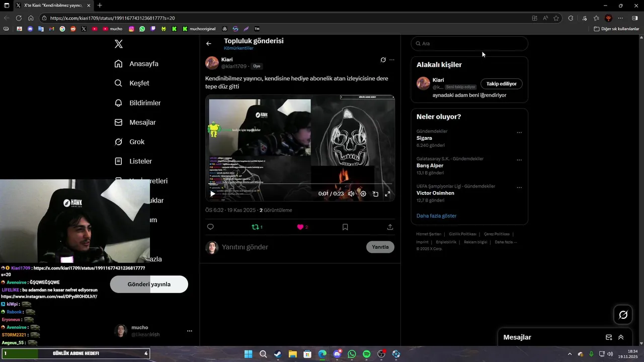Open WhatsApp bookmark in favorites bar
644x362 pixels.
(x=142, y=29)
